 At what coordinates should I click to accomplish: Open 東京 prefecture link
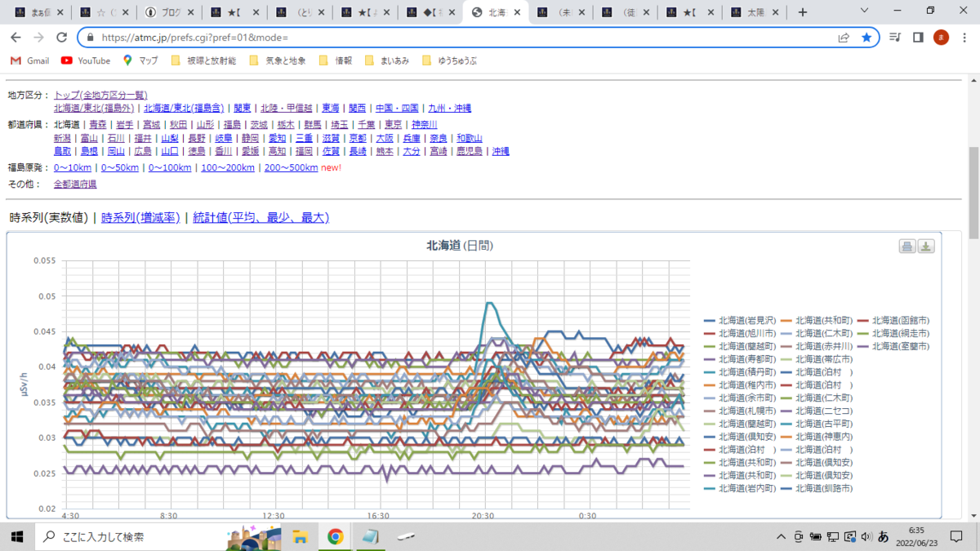point(393,125)
